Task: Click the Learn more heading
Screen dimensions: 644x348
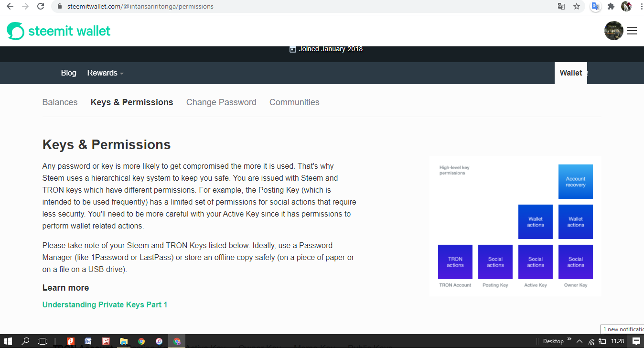Action: (65, 288)
